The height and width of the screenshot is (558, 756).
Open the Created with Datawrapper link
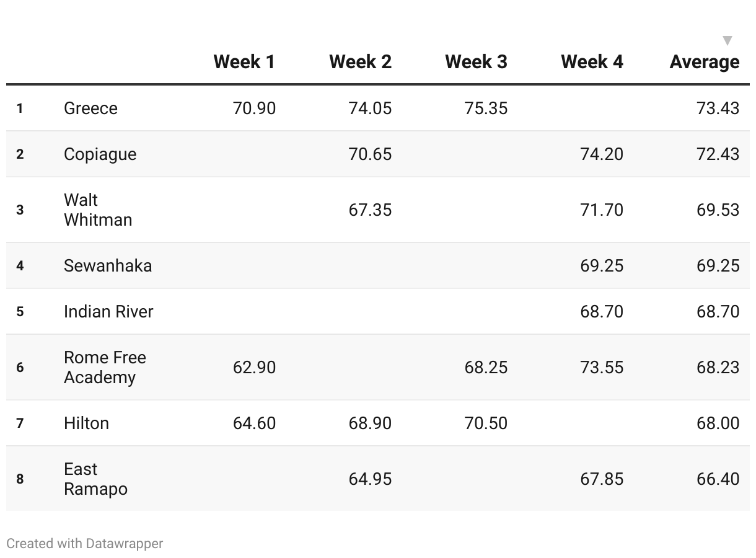click(x=85, y=544)
